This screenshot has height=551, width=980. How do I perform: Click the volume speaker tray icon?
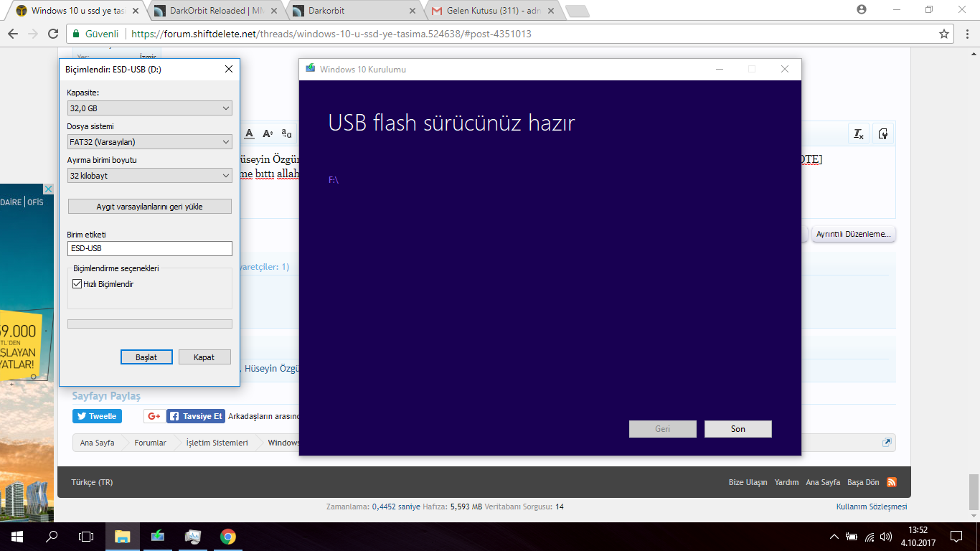[x=887, y=537]
